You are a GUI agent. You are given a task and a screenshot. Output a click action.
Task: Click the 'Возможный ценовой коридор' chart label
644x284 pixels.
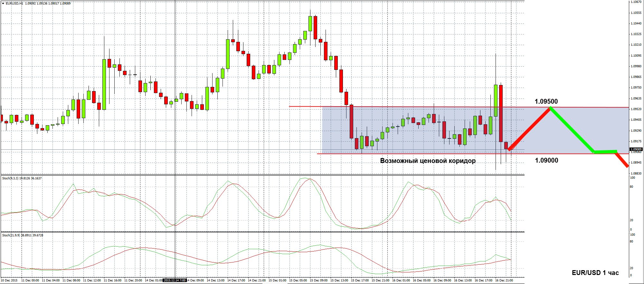tap(428, 161)
